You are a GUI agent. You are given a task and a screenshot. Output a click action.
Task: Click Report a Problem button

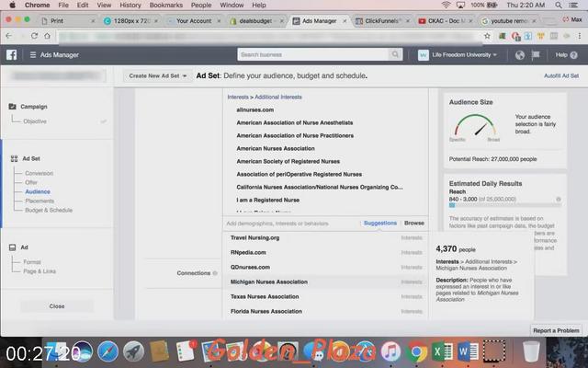[x=556, y=330]
